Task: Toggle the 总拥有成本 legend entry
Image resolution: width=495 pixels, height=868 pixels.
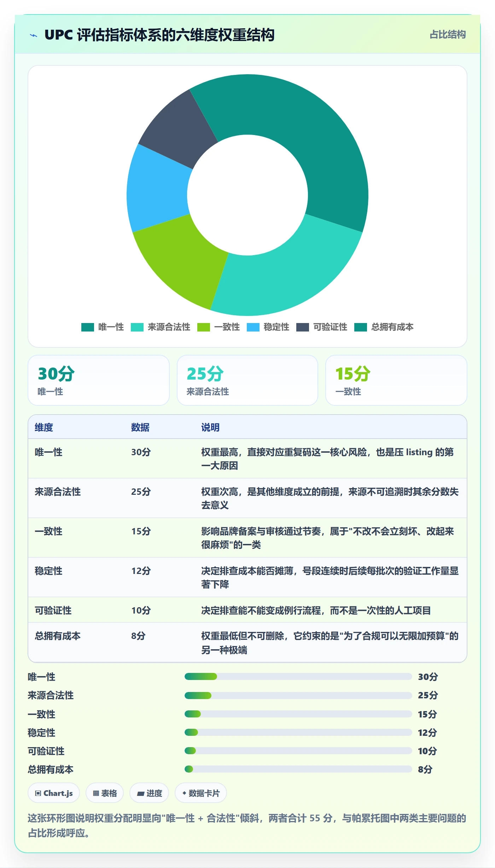Action: pyautogui.click(x=384, y=327)
